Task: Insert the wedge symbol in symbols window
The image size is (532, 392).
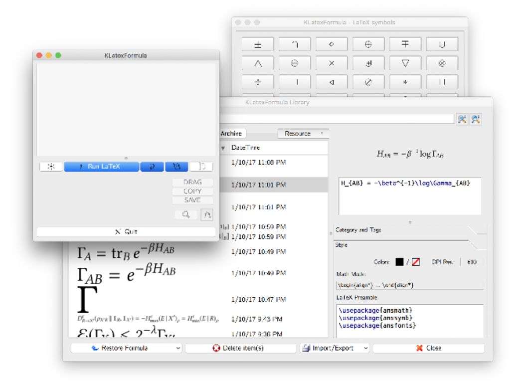Action: tap(258, 63)
